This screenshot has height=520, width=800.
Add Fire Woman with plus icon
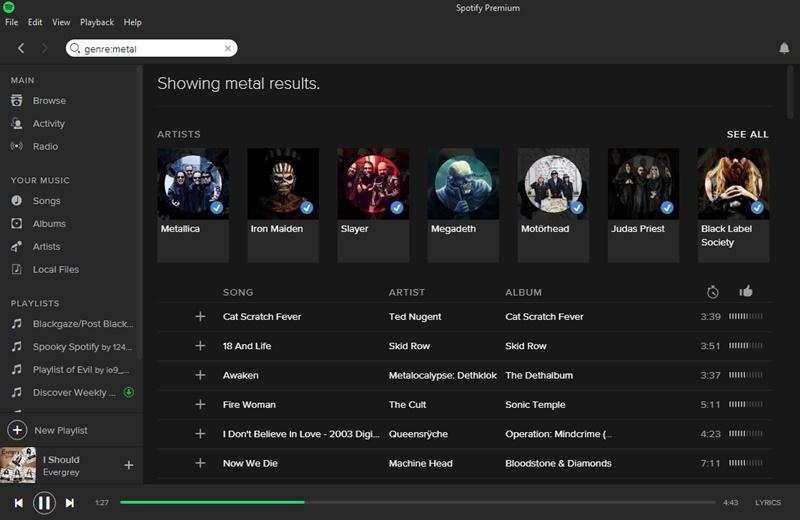click(x=200, y=405)
